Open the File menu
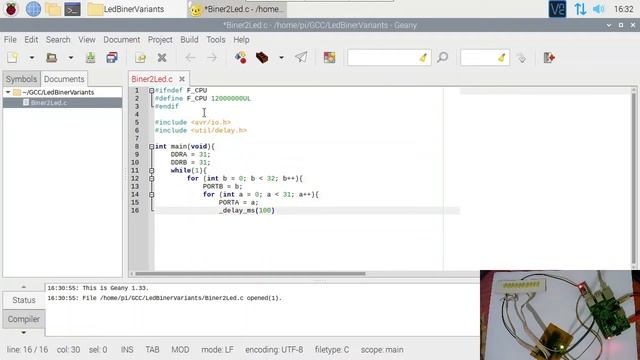The height and width of the screenshot is (360, 640). (10, 40)
